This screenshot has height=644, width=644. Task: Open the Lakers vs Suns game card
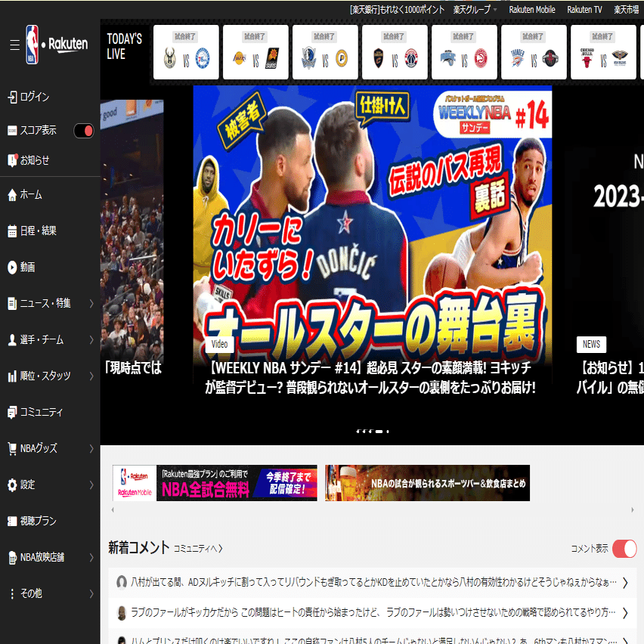[x=255, y=52]
